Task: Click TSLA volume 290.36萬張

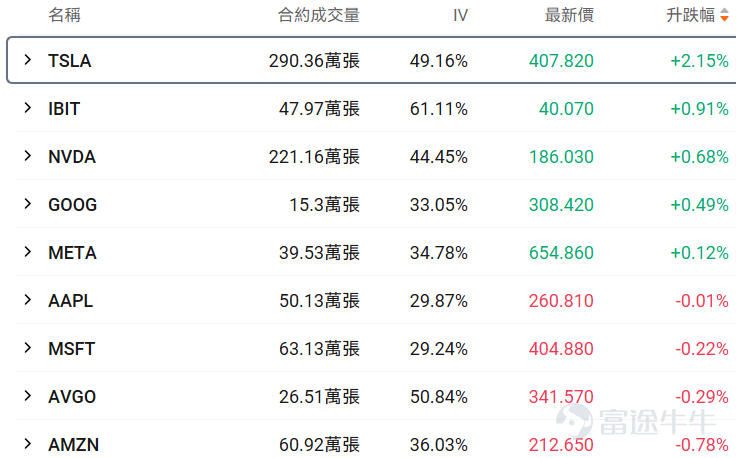Action: [x=314, y=61]
